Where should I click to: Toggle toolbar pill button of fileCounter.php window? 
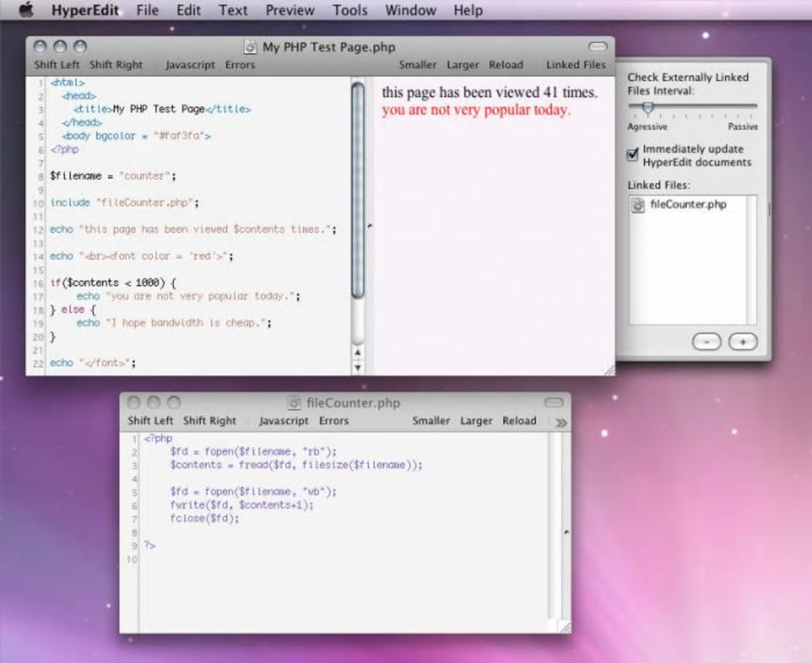pyautogui.click(x=553, y=402)
